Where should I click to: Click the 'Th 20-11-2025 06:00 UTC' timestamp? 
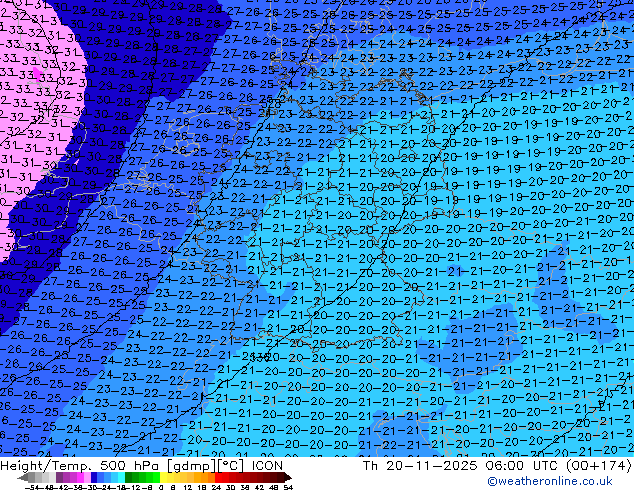pos(462,466)
